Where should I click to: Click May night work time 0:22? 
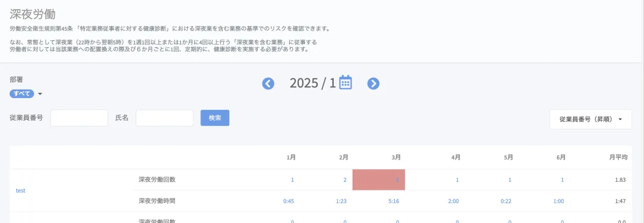506,201
